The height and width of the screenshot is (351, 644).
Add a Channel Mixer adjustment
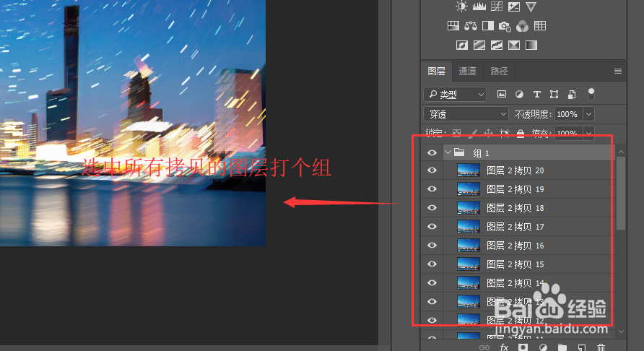pos(522,26)
